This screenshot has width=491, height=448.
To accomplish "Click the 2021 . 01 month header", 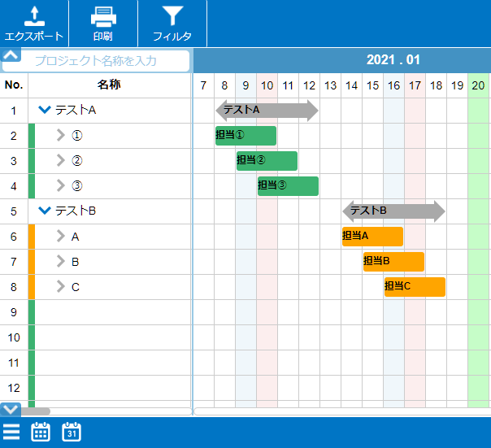I will point(393,60).
